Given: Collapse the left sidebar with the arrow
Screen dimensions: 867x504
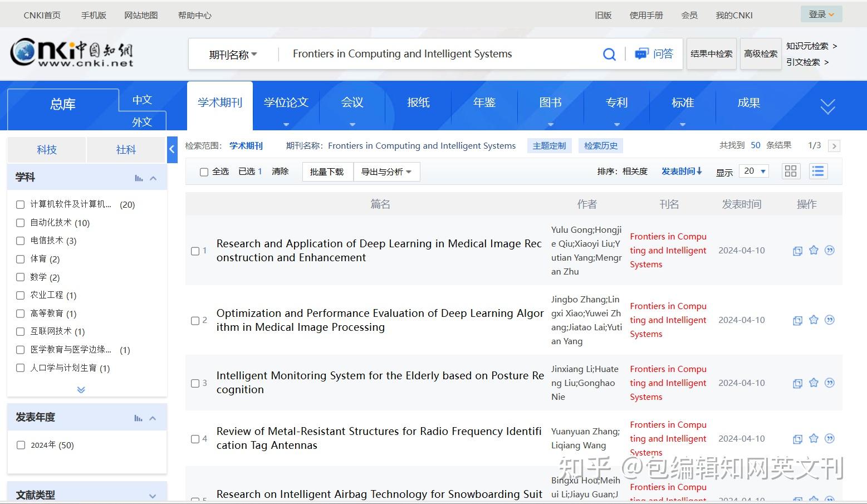Looking at the screenshot, I should pyautogui.click(x=172, y=149).
